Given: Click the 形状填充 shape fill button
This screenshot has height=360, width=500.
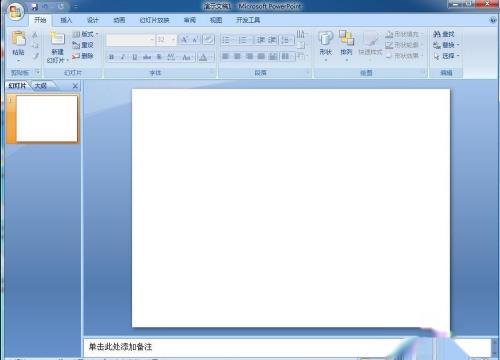Looking at the screenshot, I should (403, 34).
